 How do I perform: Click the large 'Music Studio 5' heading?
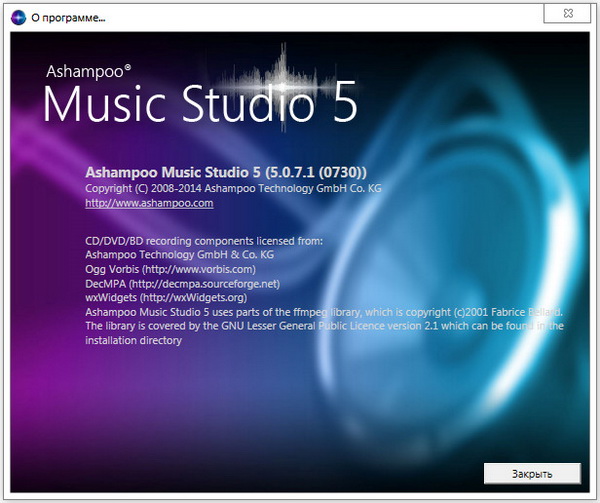coord(198,106)
